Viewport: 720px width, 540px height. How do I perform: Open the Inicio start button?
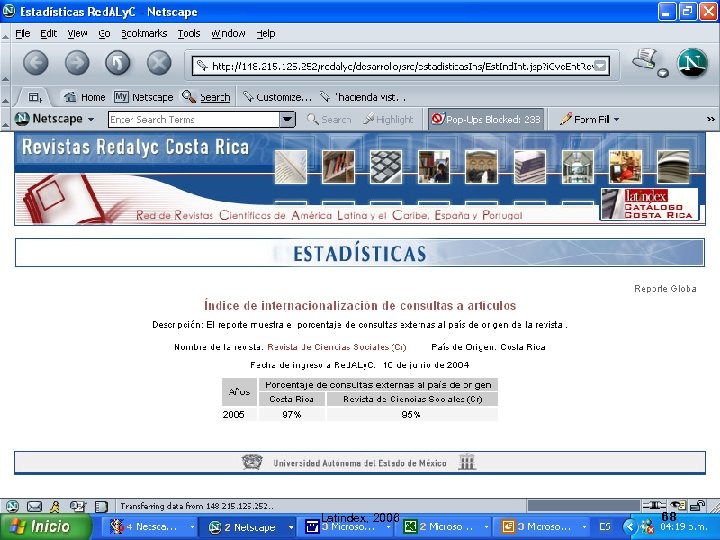pyautogui.click(x=45, y=527)
